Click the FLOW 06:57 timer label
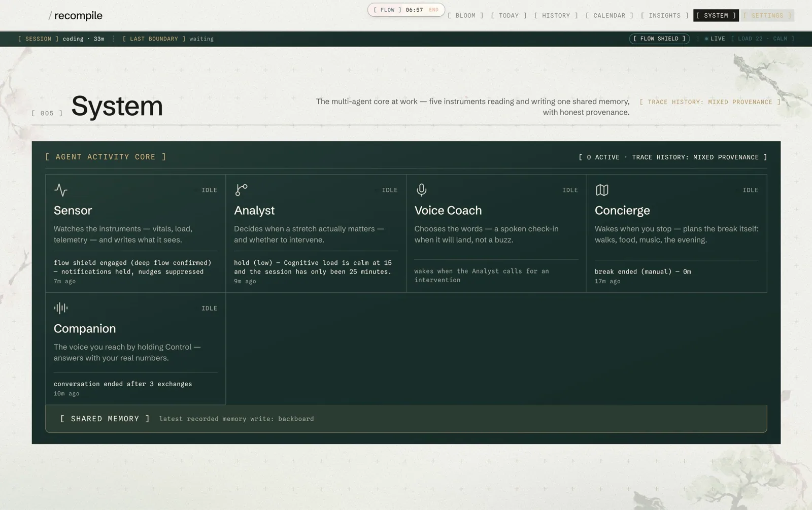The width and height of the screenshot is (812, 510). click(x=398, y=10)
